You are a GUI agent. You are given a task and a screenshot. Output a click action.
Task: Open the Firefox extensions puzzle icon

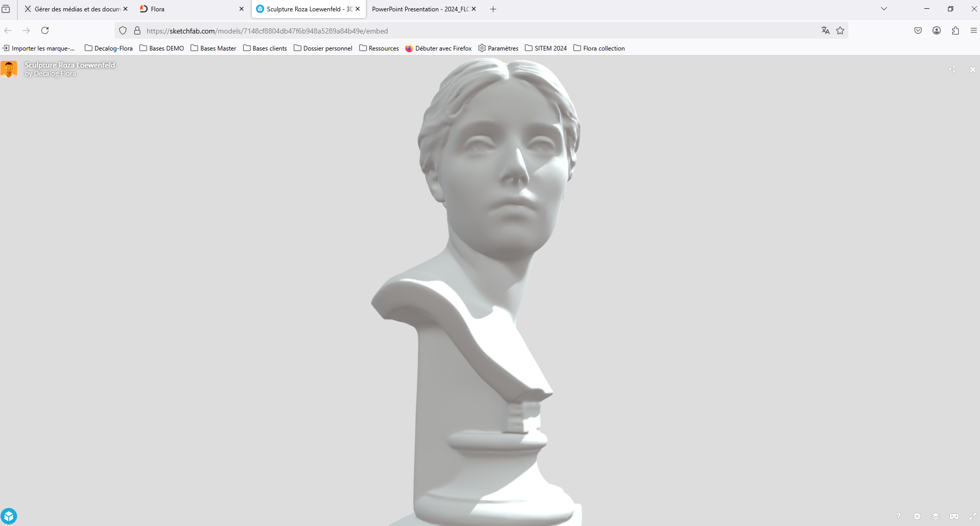(955, 31)
